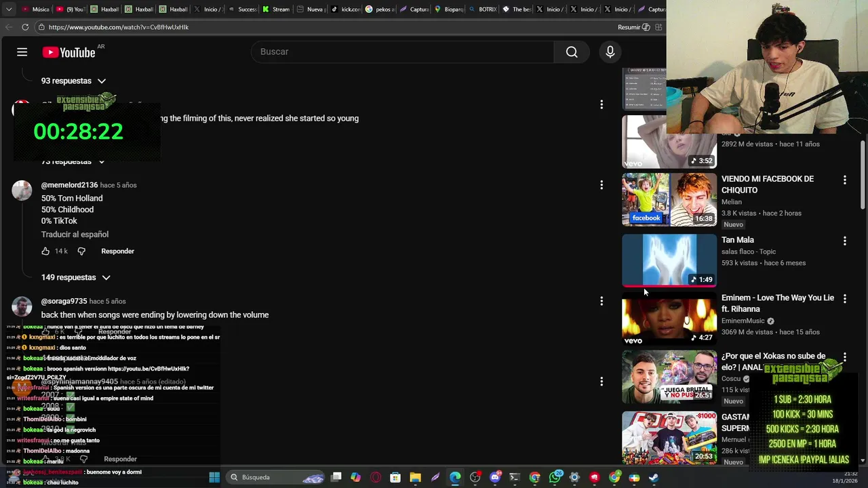868x488 pixels.
Task: Open the Windows Start menu
Action: click(214, 477)
